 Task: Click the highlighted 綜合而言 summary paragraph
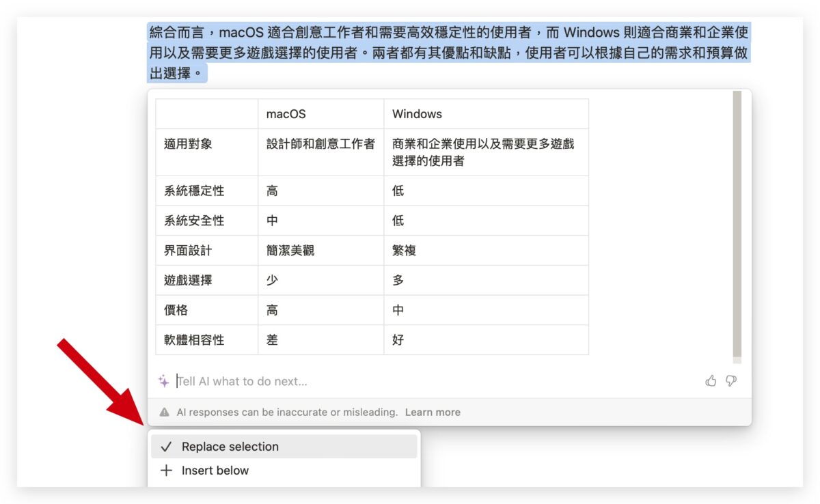click(x=449, y=53)
